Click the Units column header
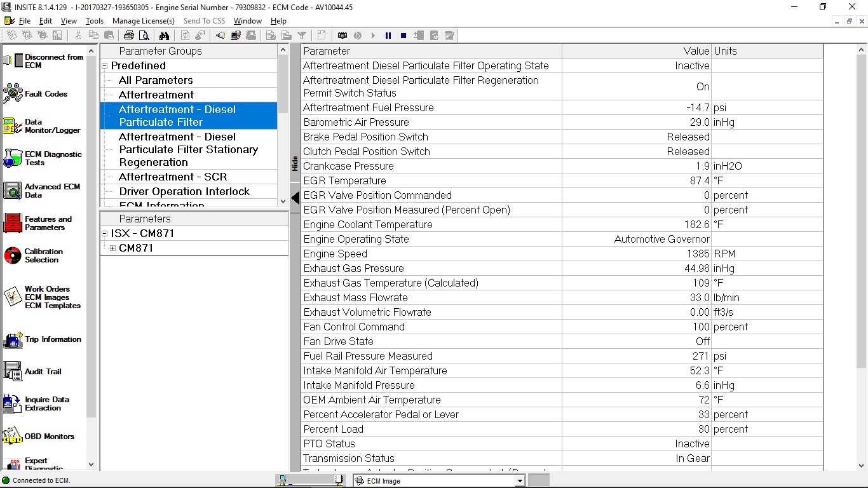This screenshot has height=488, width=868. (x=767, y=51)
